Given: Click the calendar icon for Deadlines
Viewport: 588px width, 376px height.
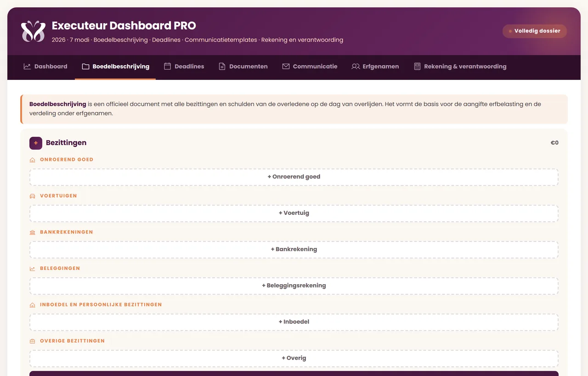Looking at the screenshot, I should pos(167,67).
